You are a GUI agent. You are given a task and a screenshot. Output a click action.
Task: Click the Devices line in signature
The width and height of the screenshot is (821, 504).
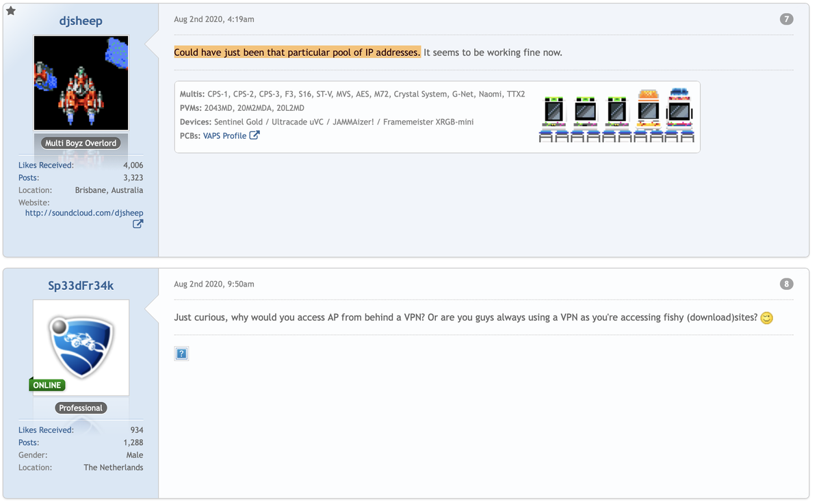click(326, 122)
